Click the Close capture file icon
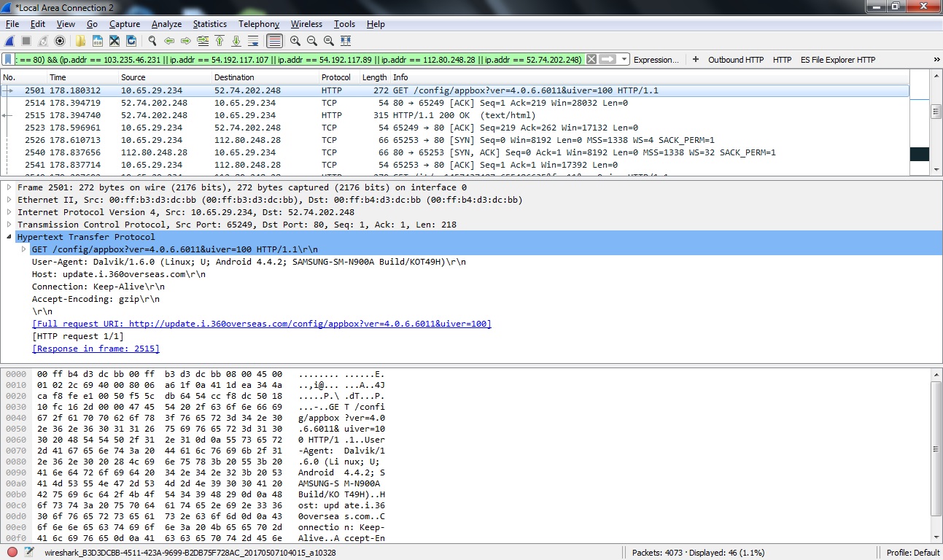 115,42
